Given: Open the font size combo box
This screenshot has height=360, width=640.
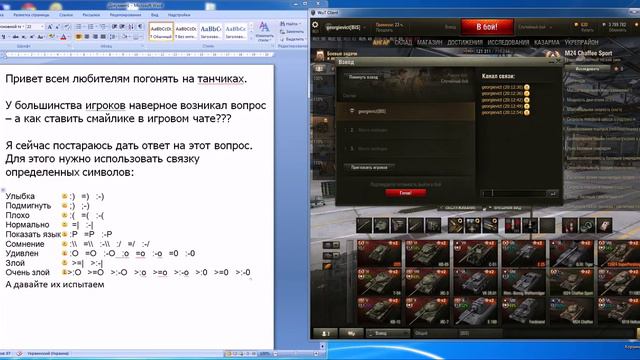Looking at the screenshot, I should coord(35,27).
